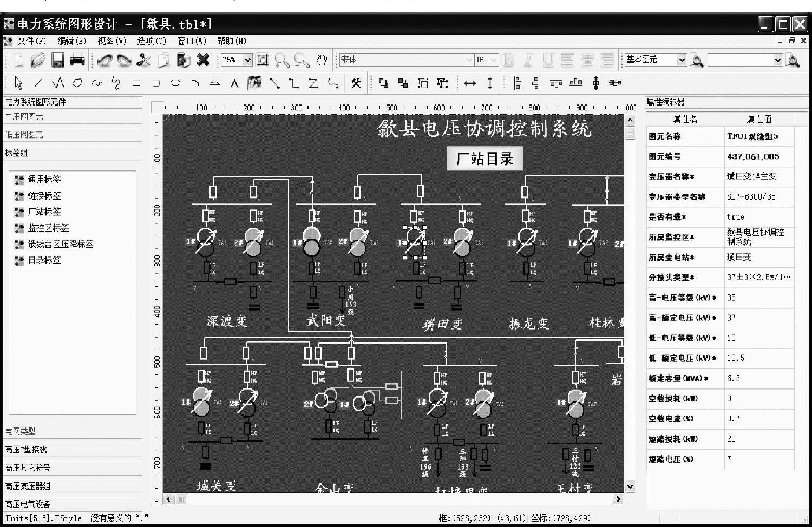Open the empty search combo box dropdown
812x527 pixels.
pos(778,60)
